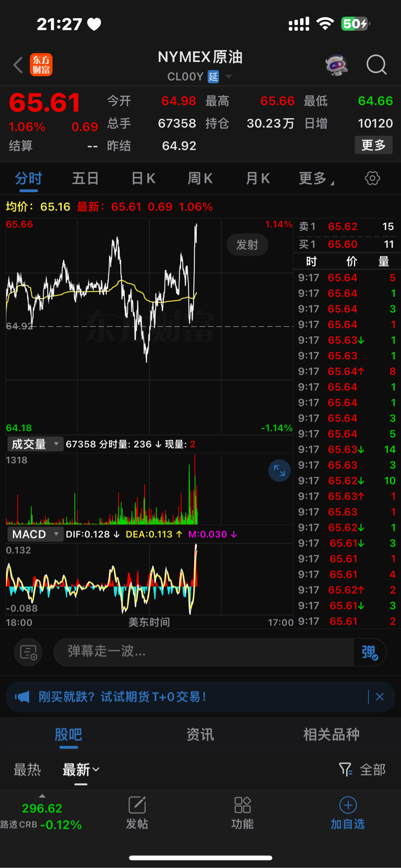Open the 最新 sort dropdown
The height and width of the screenshot is (868, 401).
click(x=81, y=770)
